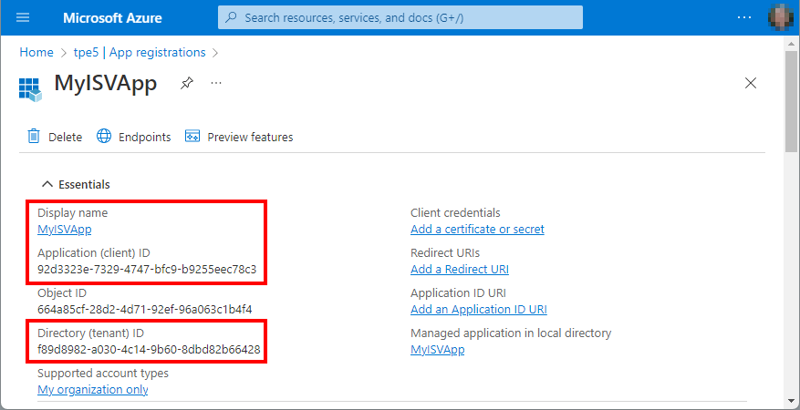Open the user account avatar
Screen dimensions: 800x410
(781, 17)
